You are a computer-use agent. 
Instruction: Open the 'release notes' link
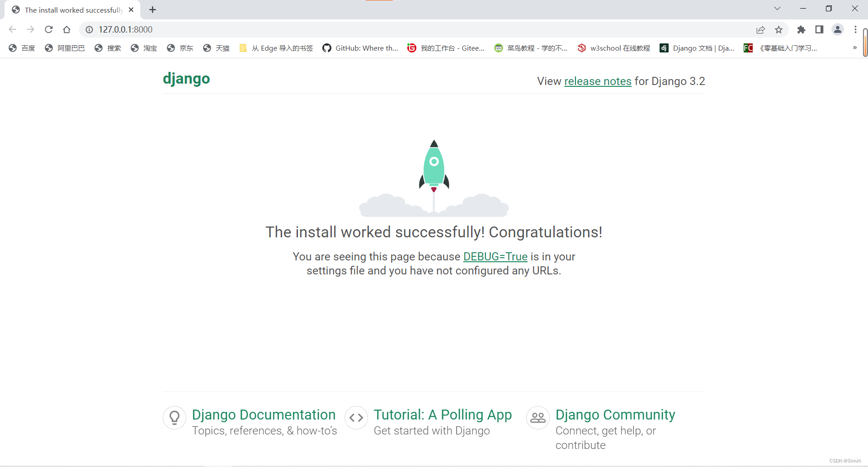click(598, 81)
